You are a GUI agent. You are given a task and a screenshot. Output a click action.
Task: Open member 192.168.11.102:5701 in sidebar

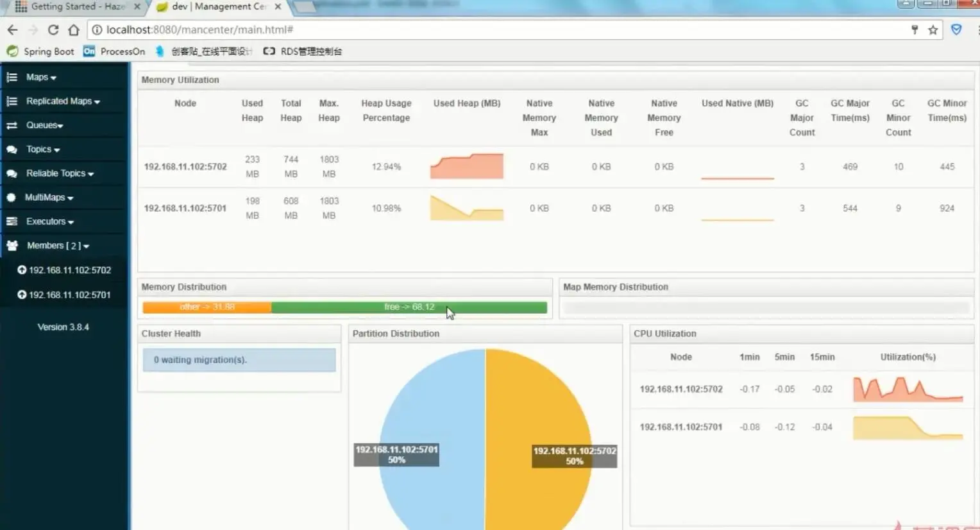tap(70, 295)
